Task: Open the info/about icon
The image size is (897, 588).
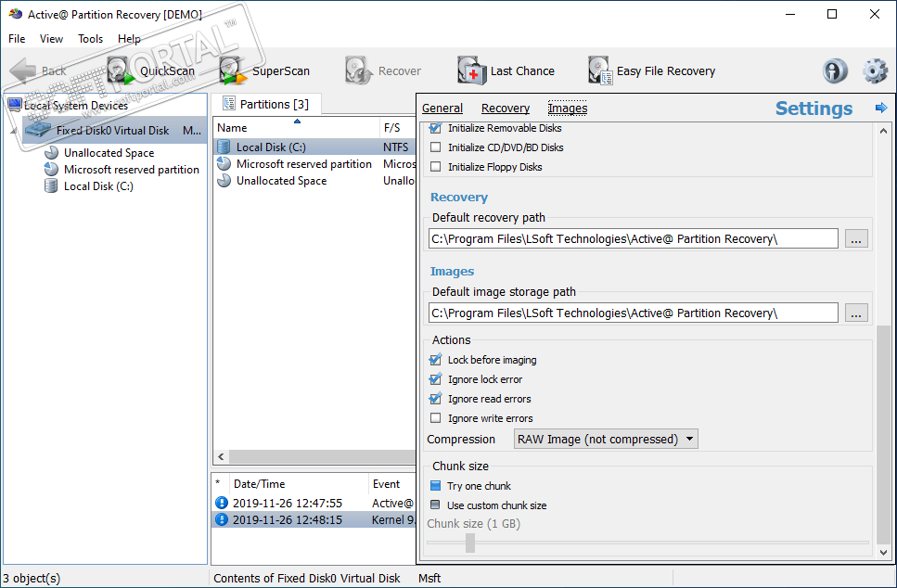Action: coord(835,70)
